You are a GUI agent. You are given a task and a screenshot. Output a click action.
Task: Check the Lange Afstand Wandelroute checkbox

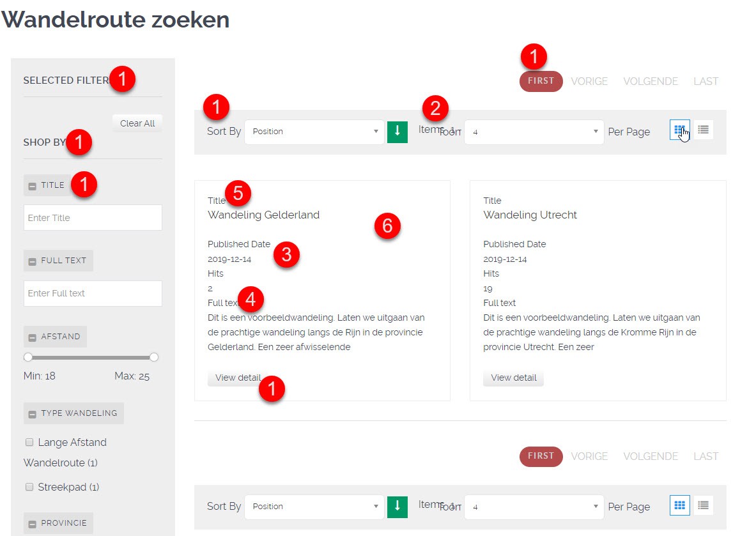pyautogui.click(x=29, y=442)
